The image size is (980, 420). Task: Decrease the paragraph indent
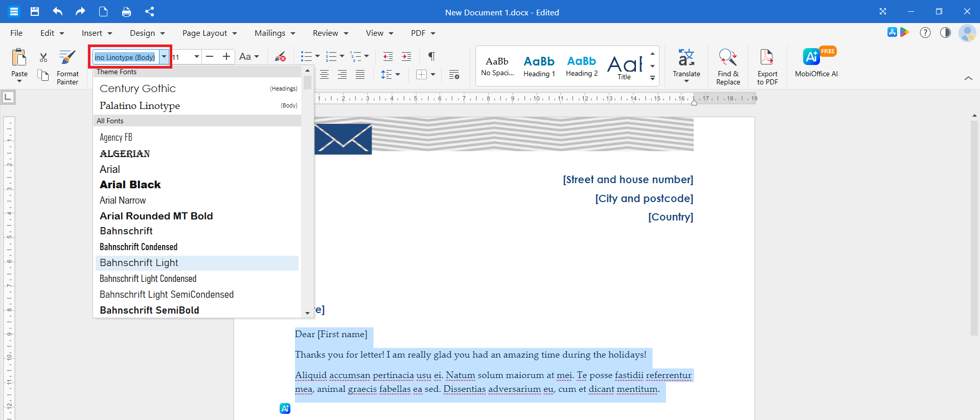[388, 57]
